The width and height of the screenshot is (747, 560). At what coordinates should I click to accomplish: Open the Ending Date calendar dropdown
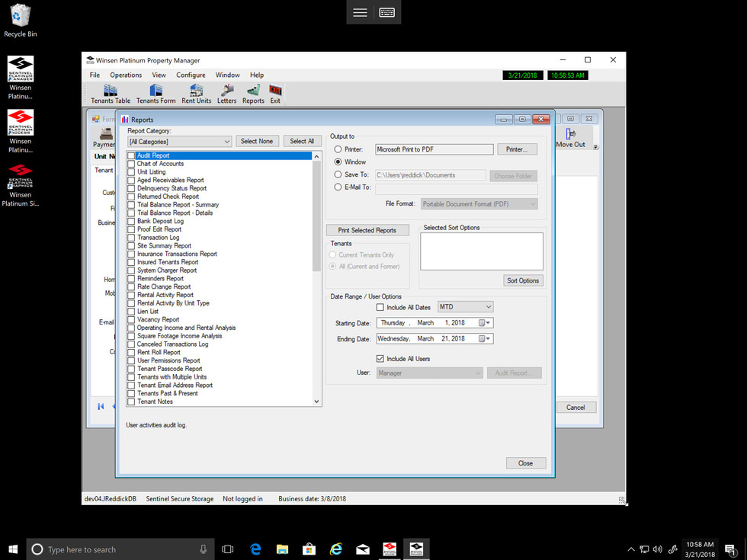(485, 338)
